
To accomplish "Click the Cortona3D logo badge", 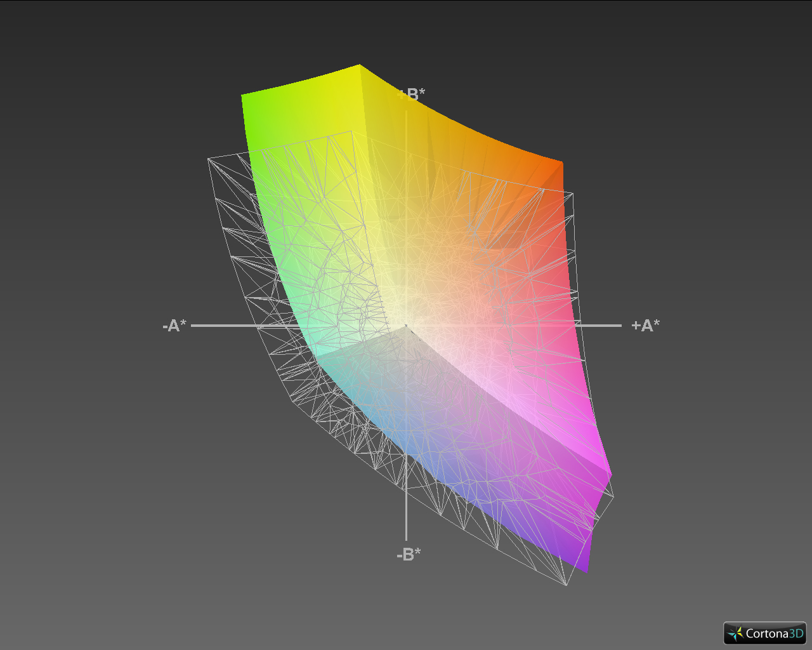I will [765, 633].
